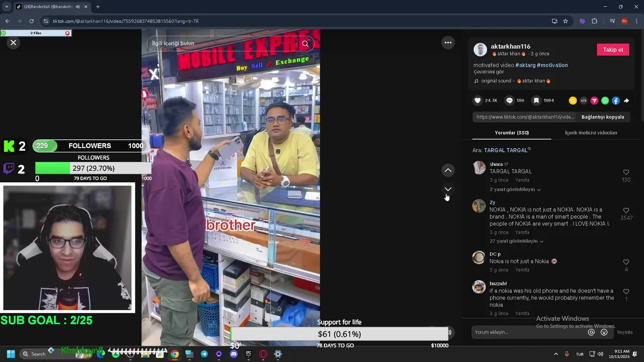This screenshot has width=644, height=362.
Task: Close the red 2 Files overlay button
Action: pos(67,33)
